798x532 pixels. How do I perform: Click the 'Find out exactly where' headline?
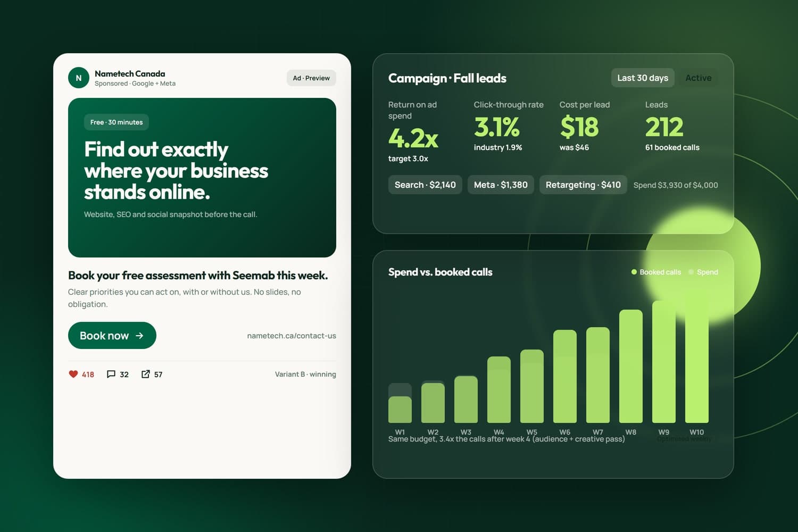click(176, 170)
